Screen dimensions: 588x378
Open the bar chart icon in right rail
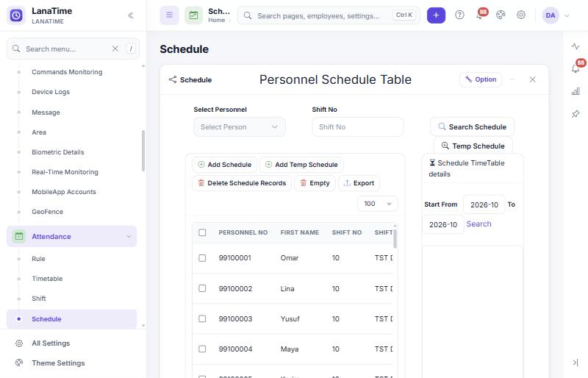(x=576, y=91)
